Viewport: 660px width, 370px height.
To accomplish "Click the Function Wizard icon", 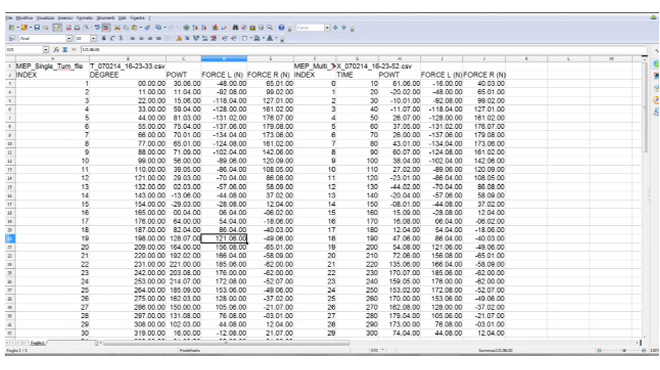I will click(x=56, y=50).
